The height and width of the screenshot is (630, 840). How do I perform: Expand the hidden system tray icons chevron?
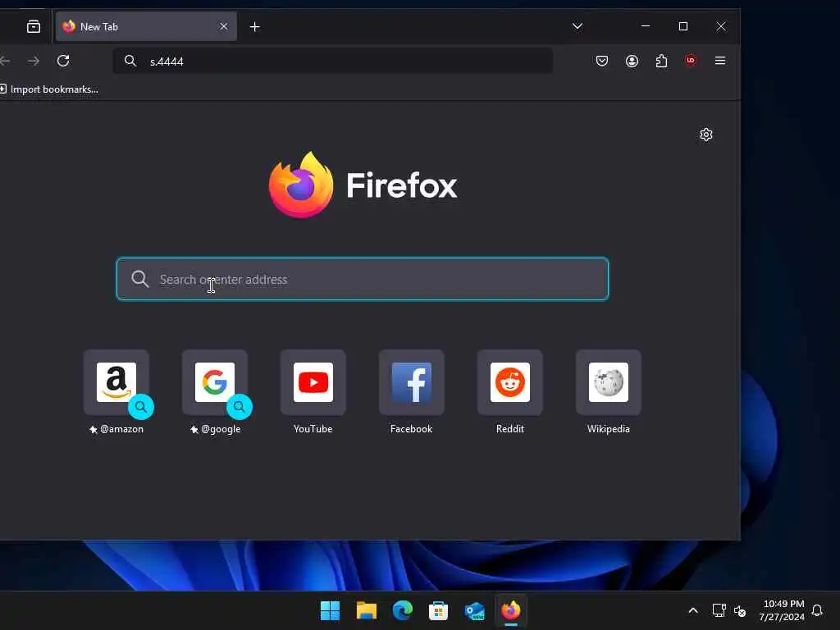[692, 610]
